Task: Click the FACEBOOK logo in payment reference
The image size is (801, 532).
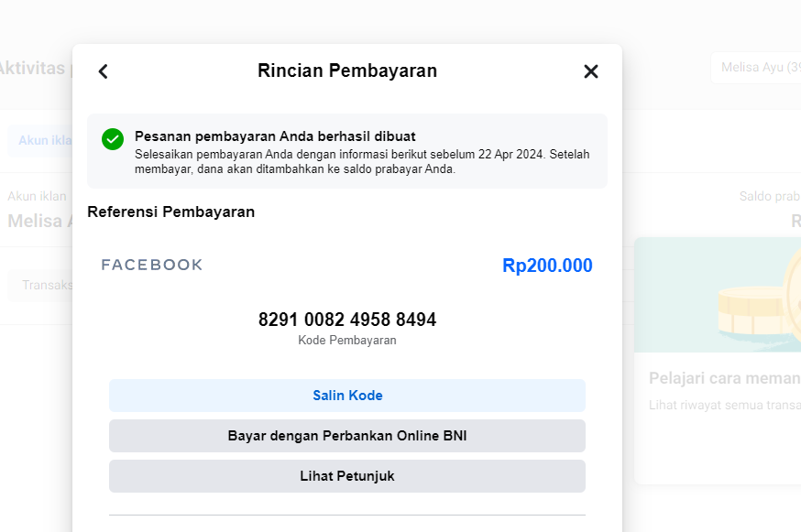Action: (x=152, y=265)
